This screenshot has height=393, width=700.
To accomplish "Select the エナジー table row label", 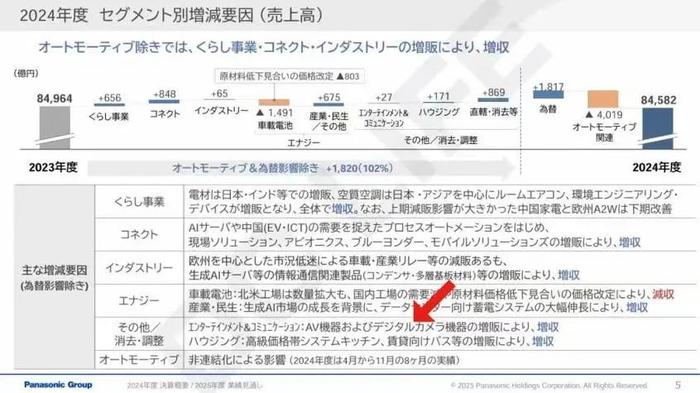I will (139, 301).
